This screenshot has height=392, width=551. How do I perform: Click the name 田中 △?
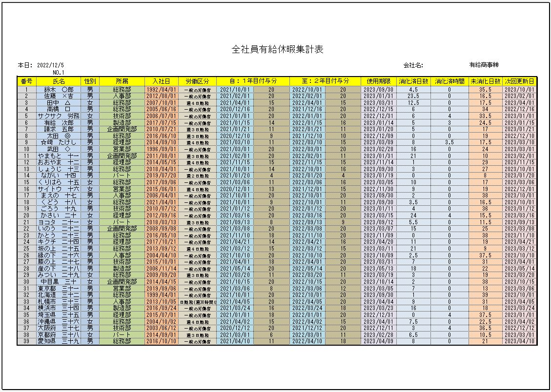(x=59, y=102)
